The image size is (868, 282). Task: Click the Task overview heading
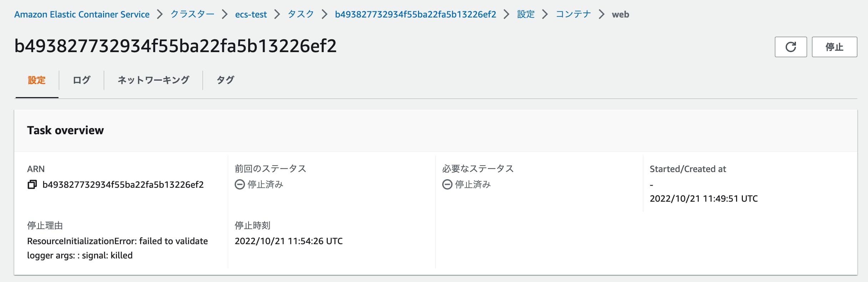(x=66, y=130)
